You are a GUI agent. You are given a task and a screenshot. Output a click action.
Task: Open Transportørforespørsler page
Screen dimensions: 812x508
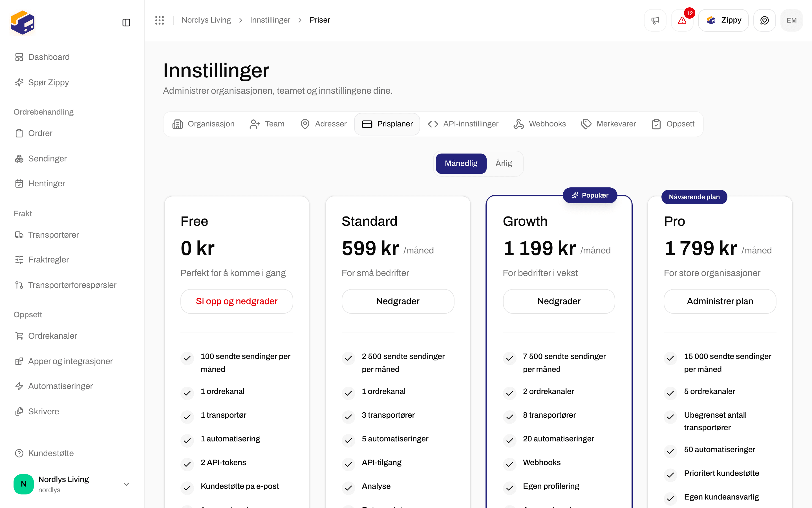click(x=65, y=285)
